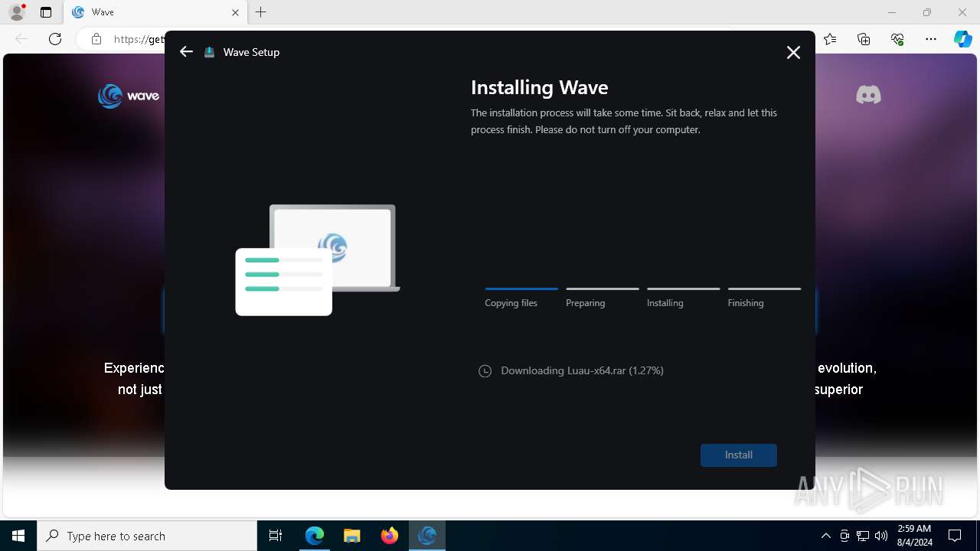Go back using the Wave Setup arrow

186,52
